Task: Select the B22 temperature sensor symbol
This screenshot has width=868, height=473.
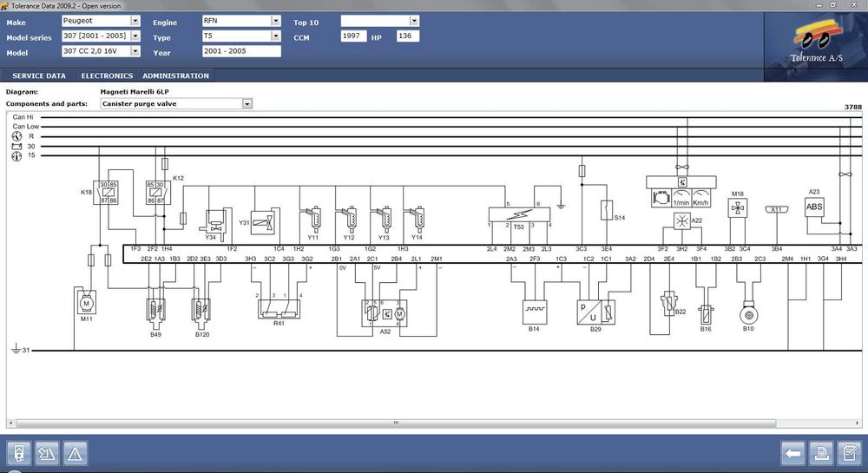Action: pyautogui.click(x=669, y=303)
